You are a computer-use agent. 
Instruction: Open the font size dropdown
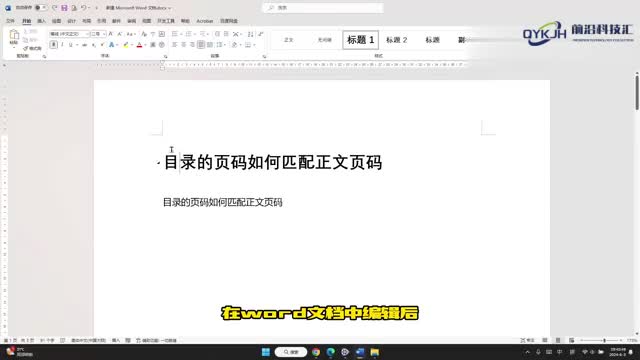104,34
